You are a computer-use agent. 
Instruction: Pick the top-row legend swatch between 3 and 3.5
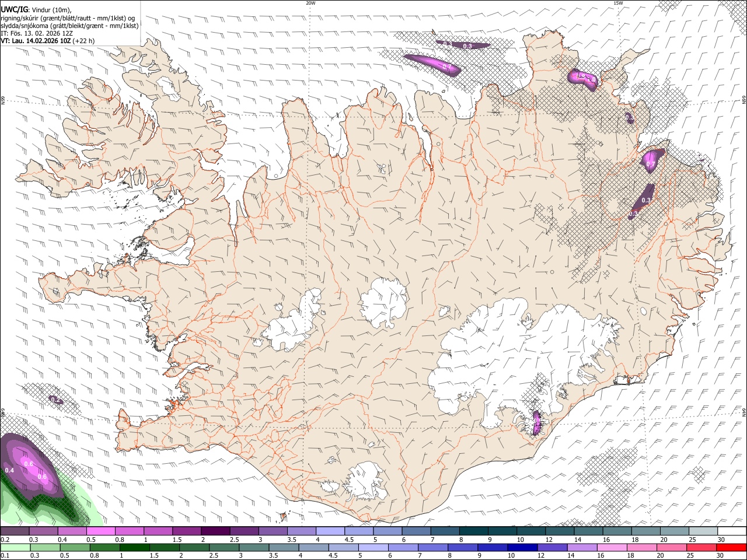coord(273,531)
